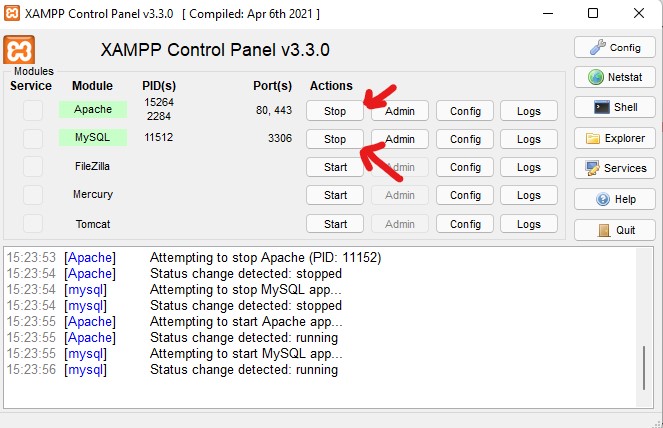This screenshot has height=428, width=663.
Task: Start the Mercury module
Action: click(x=335, y=195)
